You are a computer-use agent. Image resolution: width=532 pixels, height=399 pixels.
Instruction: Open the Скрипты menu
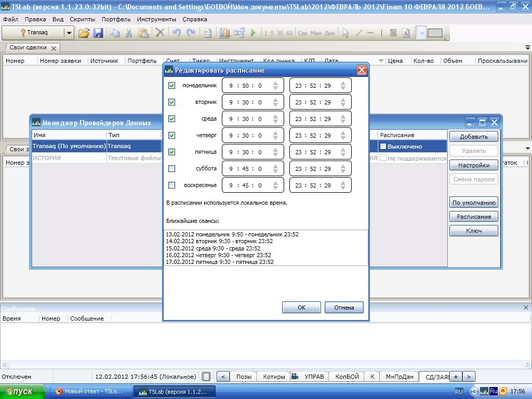(82, 19)
